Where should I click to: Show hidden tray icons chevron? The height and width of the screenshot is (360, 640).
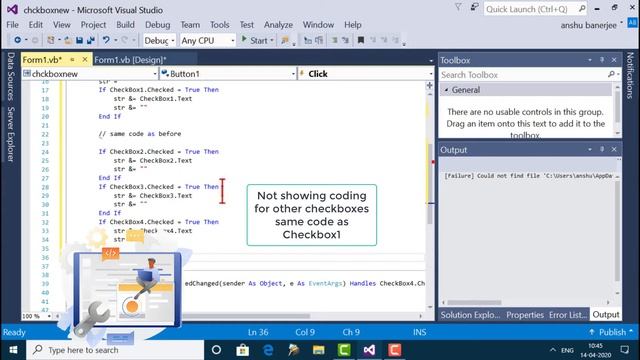553,350
